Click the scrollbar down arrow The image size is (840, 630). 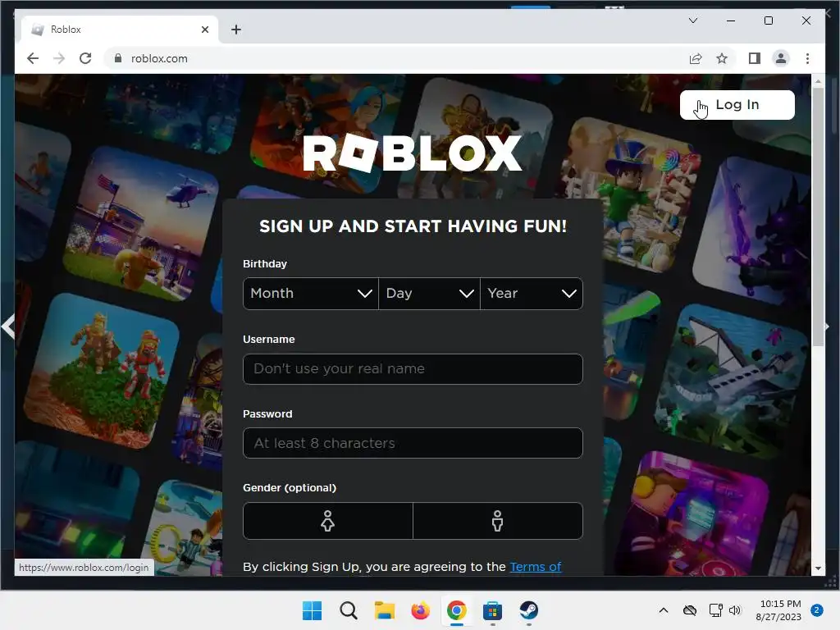[818, 568]
